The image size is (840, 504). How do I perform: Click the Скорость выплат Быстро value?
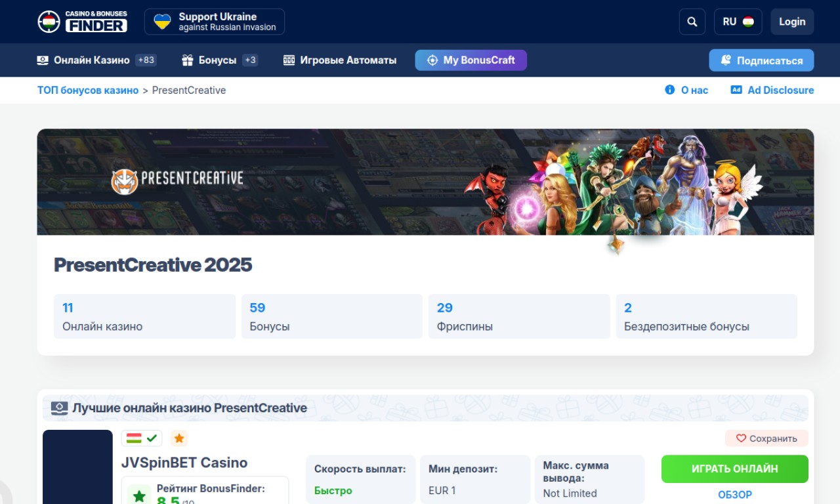(333, 491)
